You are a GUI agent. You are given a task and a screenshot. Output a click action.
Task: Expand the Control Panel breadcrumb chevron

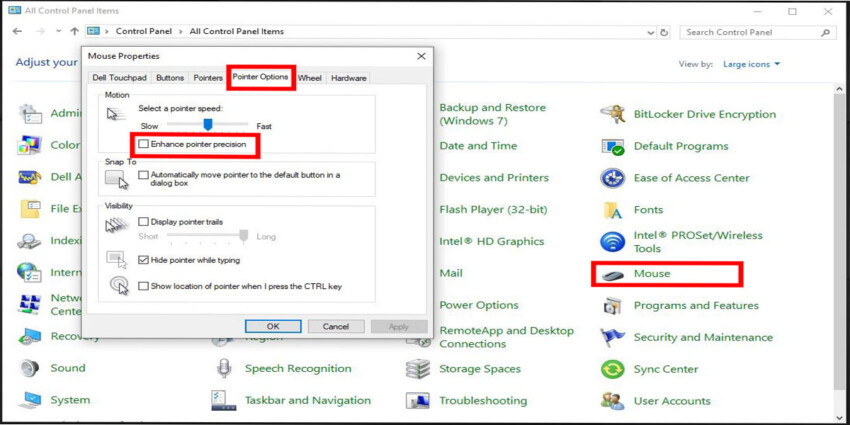pos(183,31)
